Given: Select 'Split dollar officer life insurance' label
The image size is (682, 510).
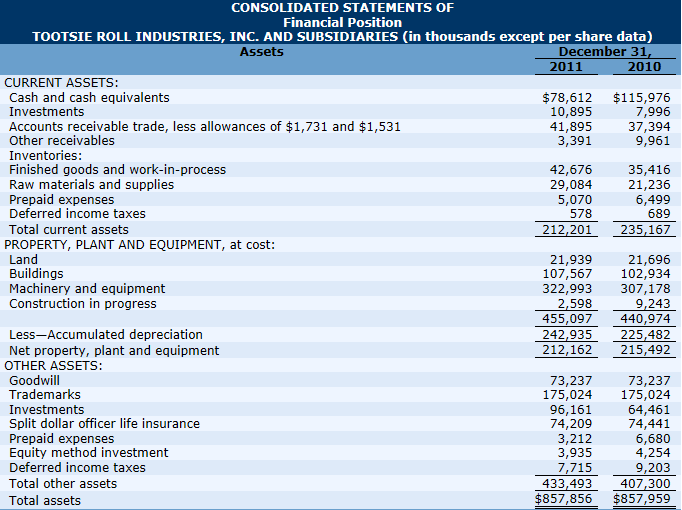Looking at the screenshot, I should [104, 424].
